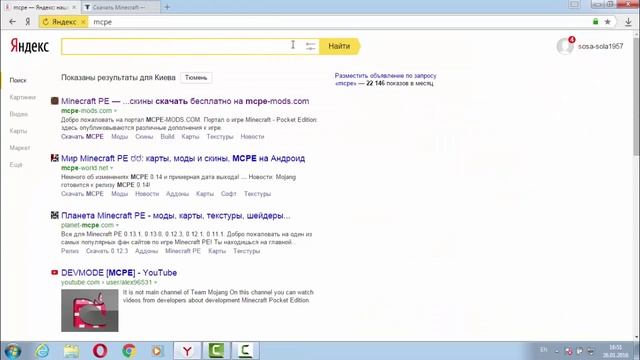Launch Google Chrome from the taskbar
The width and height of the screenshot is (640, 360).
click(129, 351)
